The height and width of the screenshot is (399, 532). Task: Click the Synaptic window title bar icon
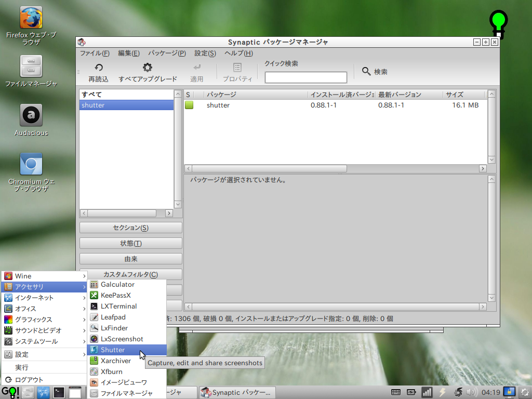tap(82, 42)
